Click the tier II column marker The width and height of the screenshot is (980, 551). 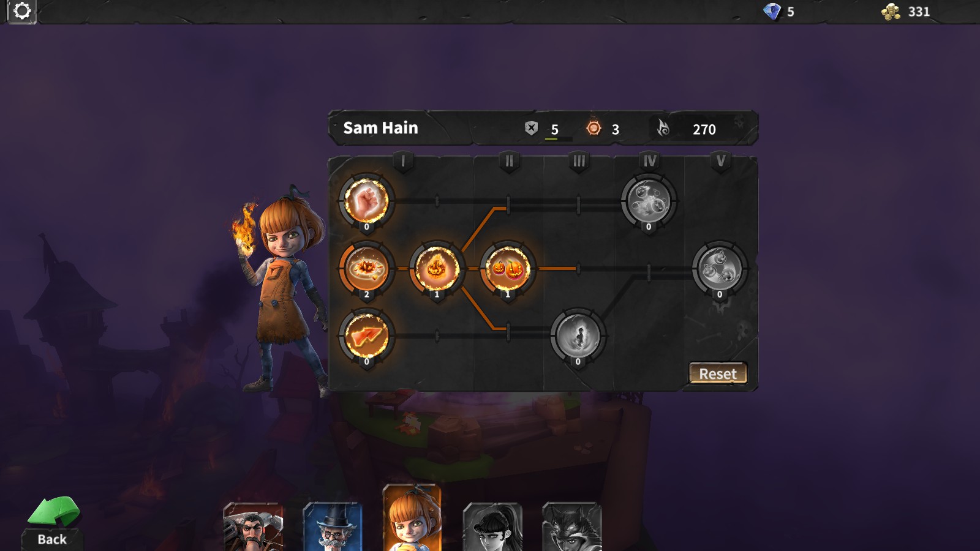(509, 161)
